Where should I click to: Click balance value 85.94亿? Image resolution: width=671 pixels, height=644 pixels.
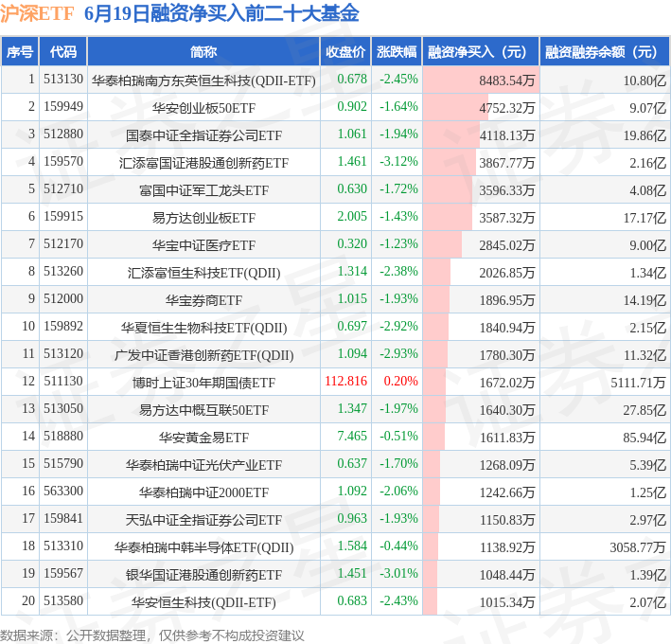645,438
